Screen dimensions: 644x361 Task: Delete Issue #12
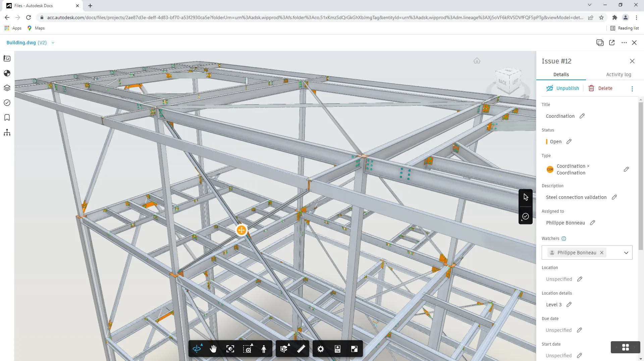601,88
